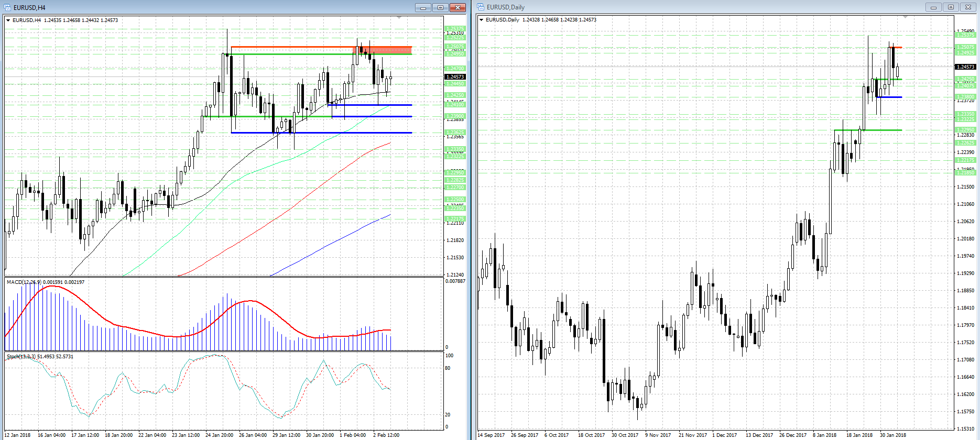Click the 9 Nov 2017 date label

(658, 435)
